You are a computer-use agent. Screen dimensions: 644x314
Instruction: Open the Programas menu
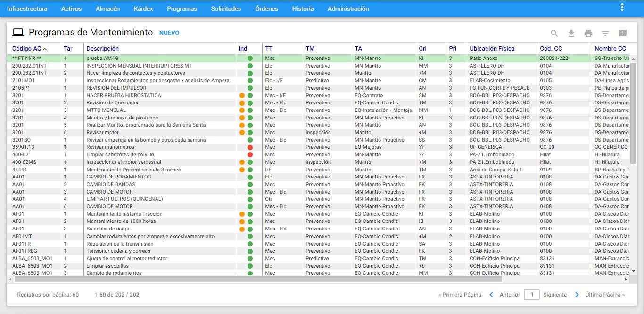[x=182, y=8]
